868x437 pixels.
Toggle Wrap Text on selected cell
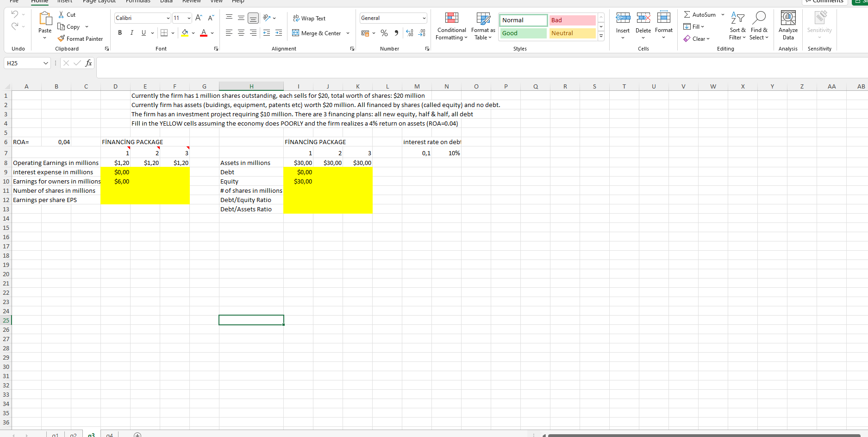308,18
